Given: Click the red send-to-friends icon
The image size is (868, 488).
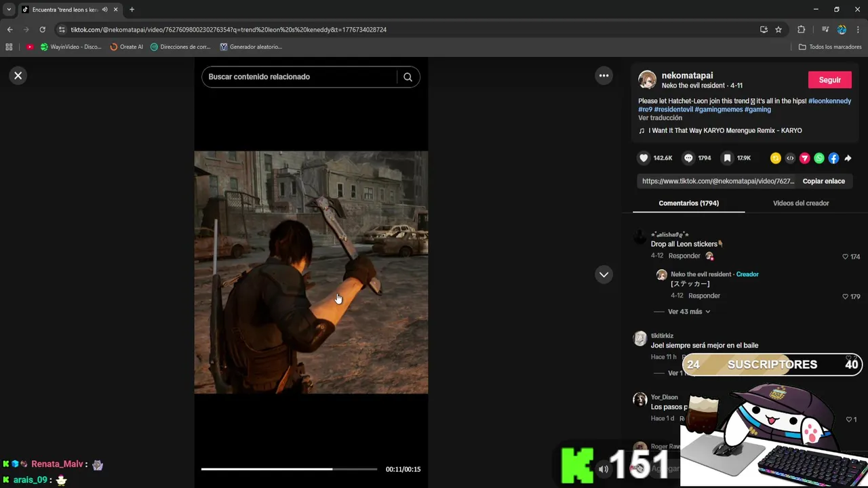Looking at the screenshot, I should pyautogui.click(x=804, y=158).
